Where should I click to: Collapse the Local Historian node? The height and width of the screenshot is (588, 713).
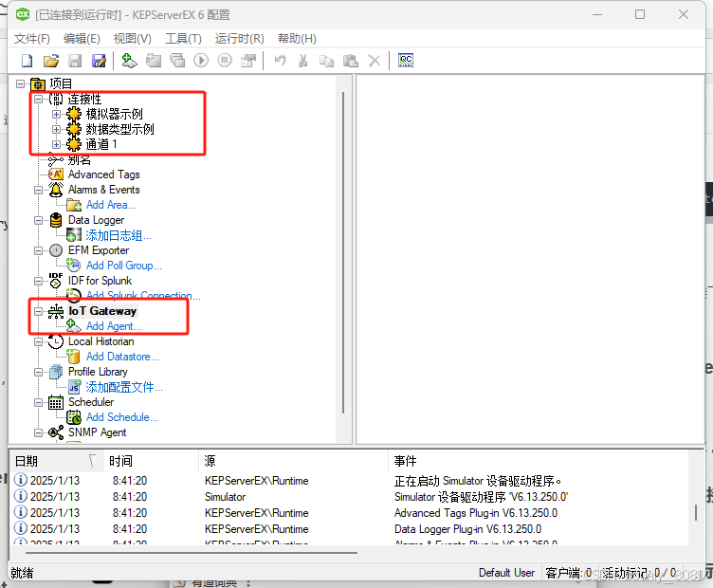[39, 341]
